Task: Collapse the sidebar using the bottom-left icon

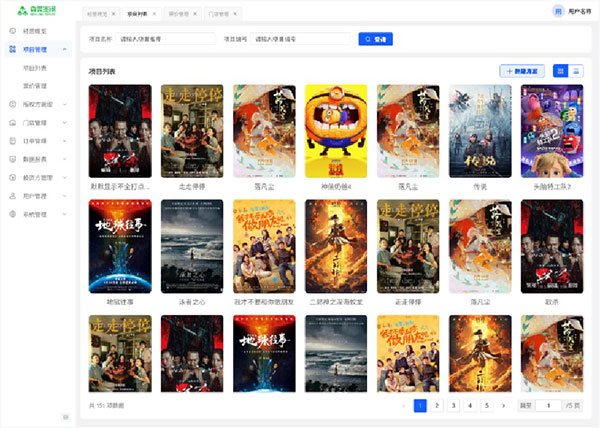Action: click(66, 417)
